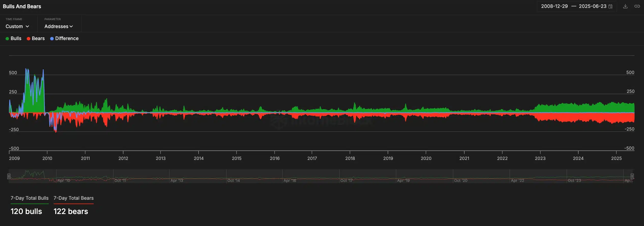Image resolution: width=644 pixels, height=226 pixels.
Task: Toggle the Bulls series in legend
Action: point(13,39)
